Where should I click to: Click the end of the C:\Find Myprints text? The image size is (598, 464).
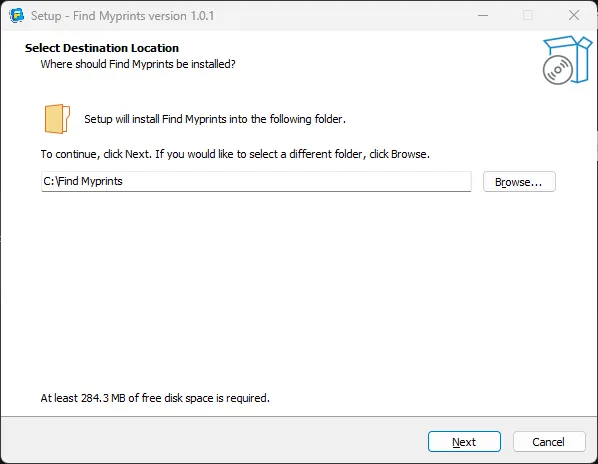123,181
